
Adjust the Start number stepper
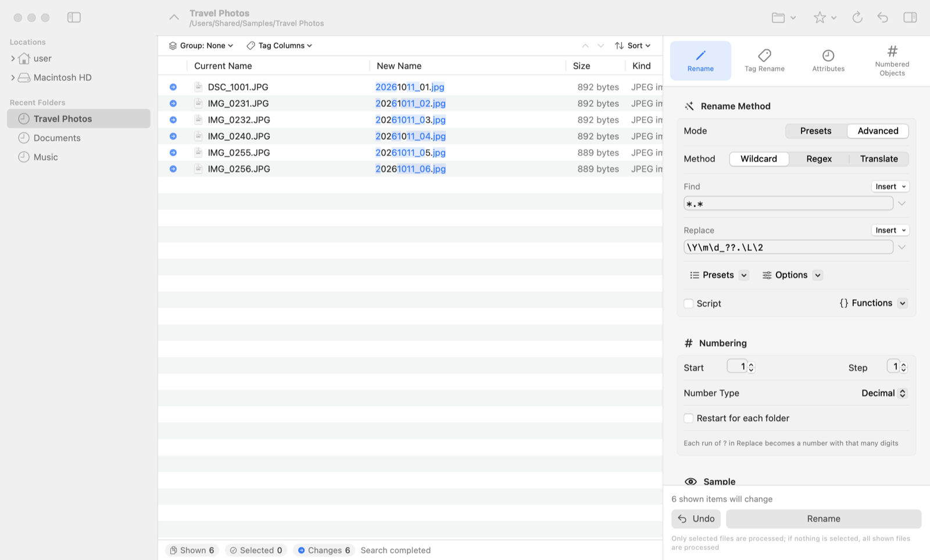(751, 367)
